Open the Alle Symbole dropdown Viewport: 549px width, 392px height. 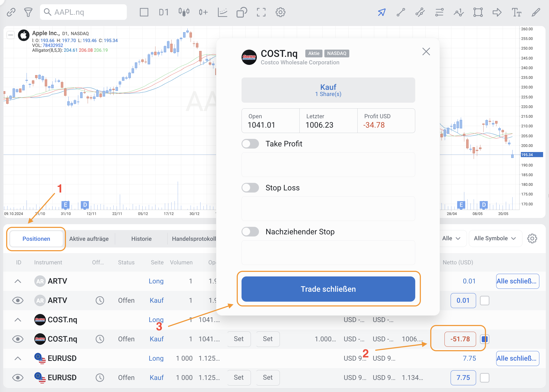coord(495,238)
